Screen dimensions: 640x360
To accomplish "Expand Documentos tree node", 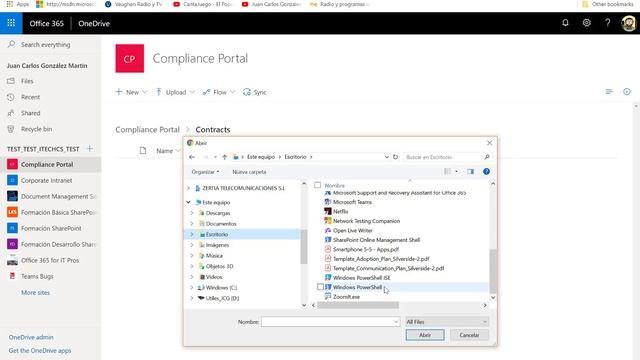I will pos(192,224).
